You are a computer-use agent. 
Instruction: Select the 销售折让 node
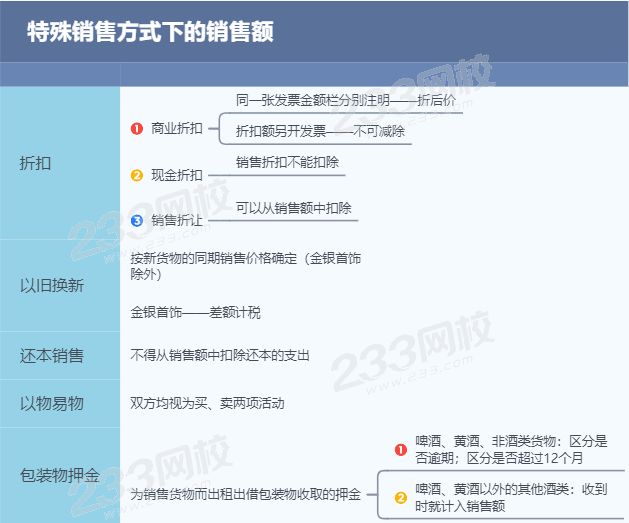[177, 220]
